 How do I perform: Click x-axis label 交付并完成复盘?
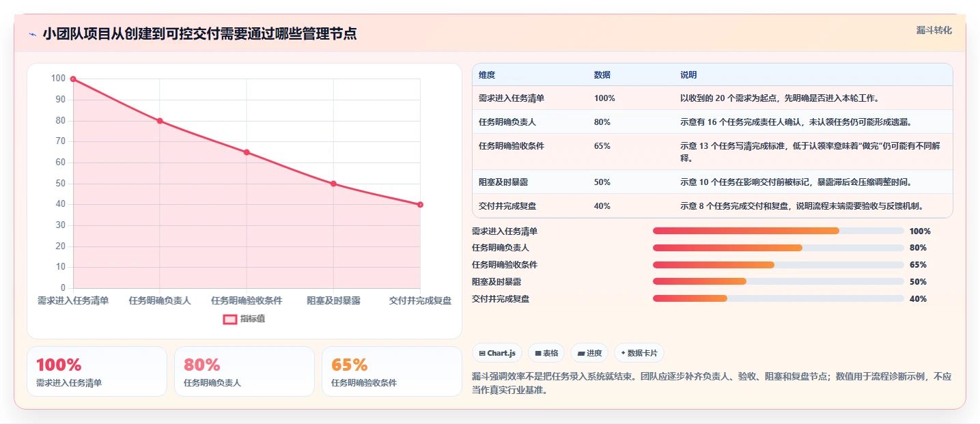[420, 300]
